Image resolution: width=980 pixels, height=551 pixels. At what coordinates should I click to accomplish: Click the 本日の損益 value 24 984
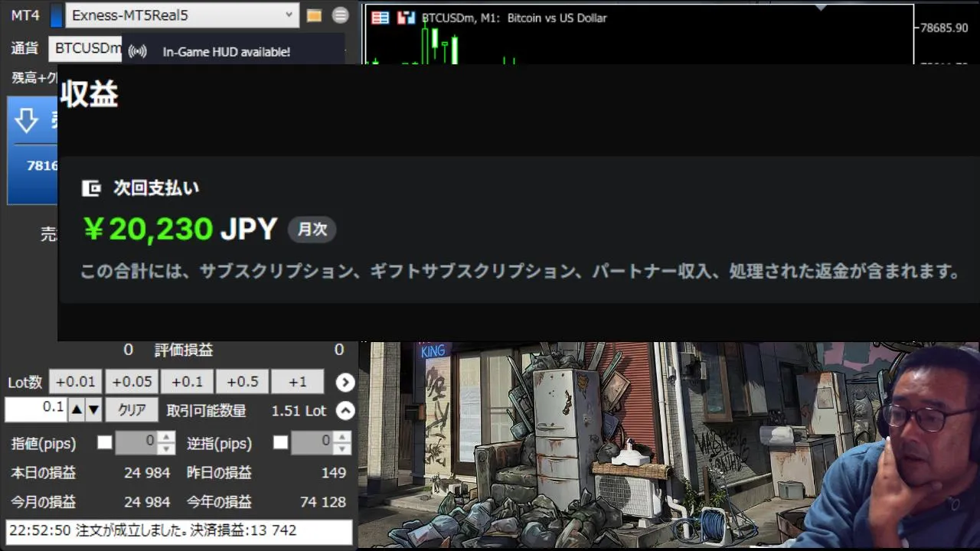(x=147, y=473)
